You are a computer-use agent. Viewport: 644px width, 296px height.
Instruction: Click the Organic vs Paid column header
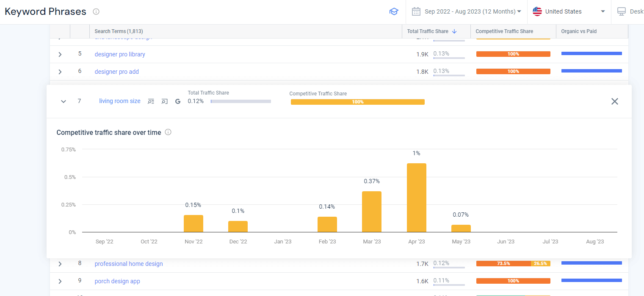[579, 31]
